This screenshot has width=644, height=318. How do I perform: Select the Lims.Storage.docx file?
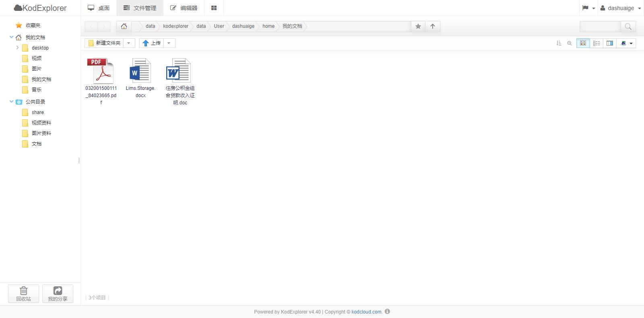[140, 79]
